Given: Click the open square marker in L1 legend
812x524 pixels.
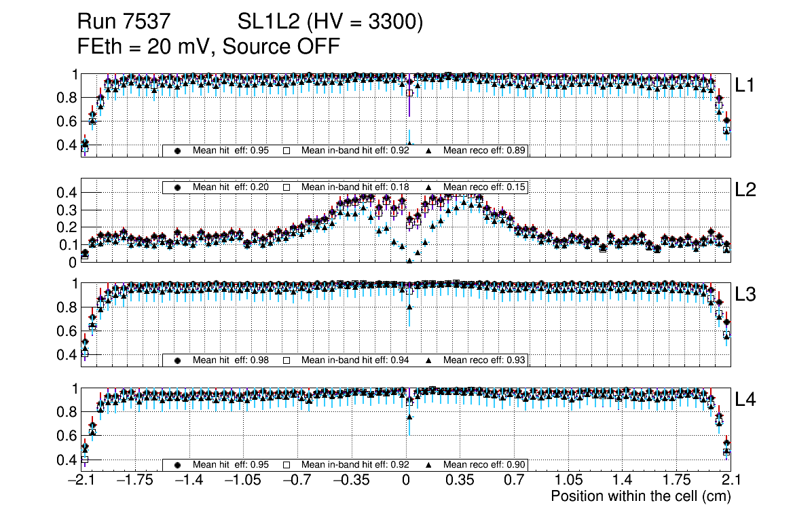Looking at the screenshot, I should coord(287,151).
